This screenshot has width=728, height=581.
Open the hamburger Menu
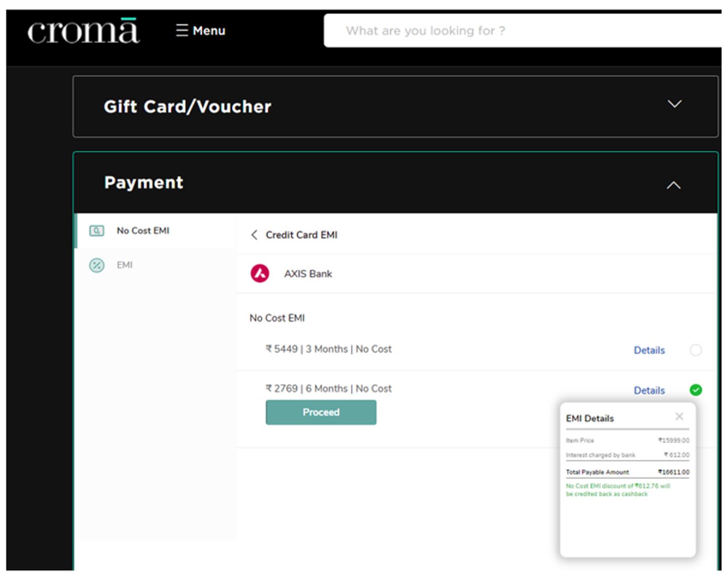(x=200, y=31)
